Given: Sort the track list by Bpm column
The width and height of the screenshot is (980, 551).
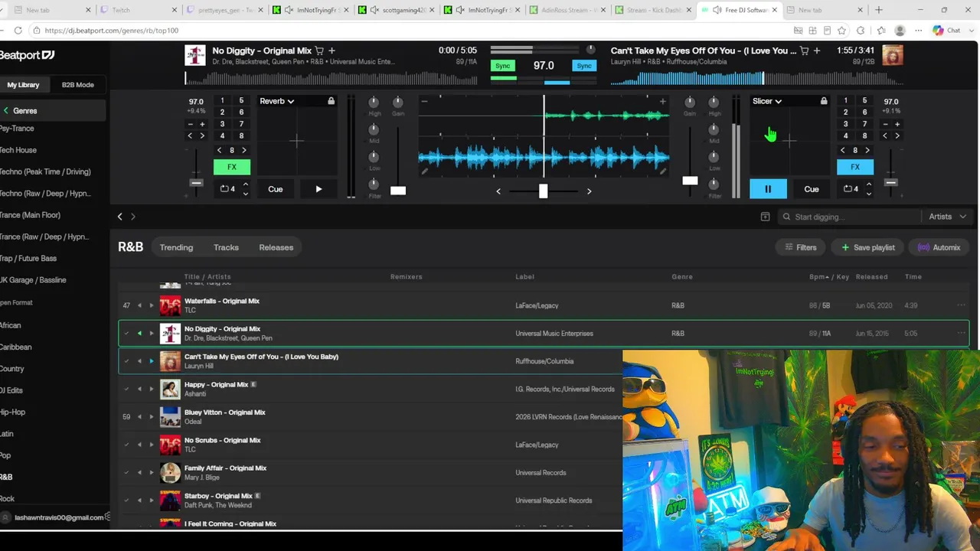Looking at the screenshot, I should (x=820, y=277).
